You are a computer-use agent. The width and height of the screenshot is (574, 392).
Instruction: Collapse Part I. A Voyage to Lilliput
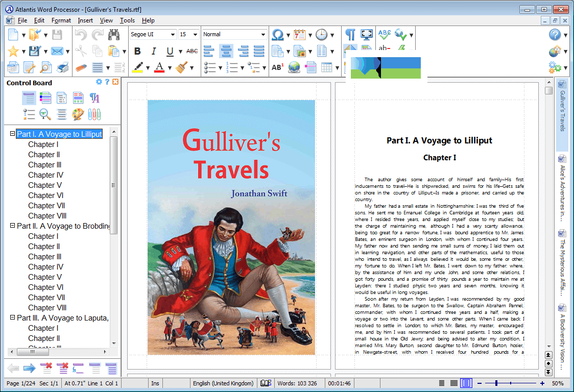point(12,134)
